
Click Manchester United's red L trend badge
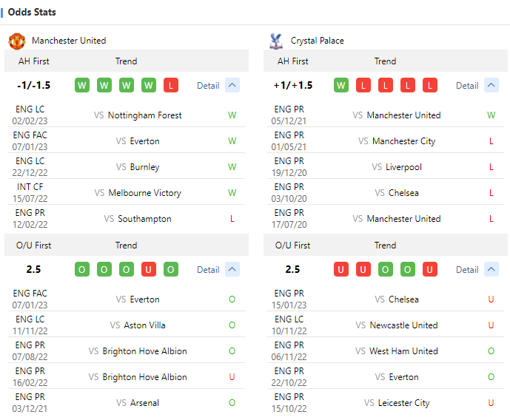[171, 85]
